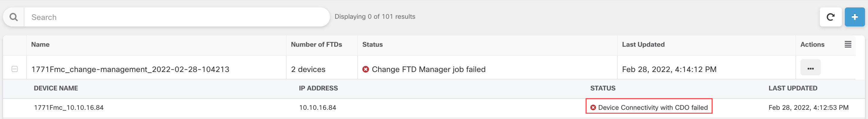Screen dimensions: 868x119
Task: Click the Actions column header
Action: click(x=812, y=45)
